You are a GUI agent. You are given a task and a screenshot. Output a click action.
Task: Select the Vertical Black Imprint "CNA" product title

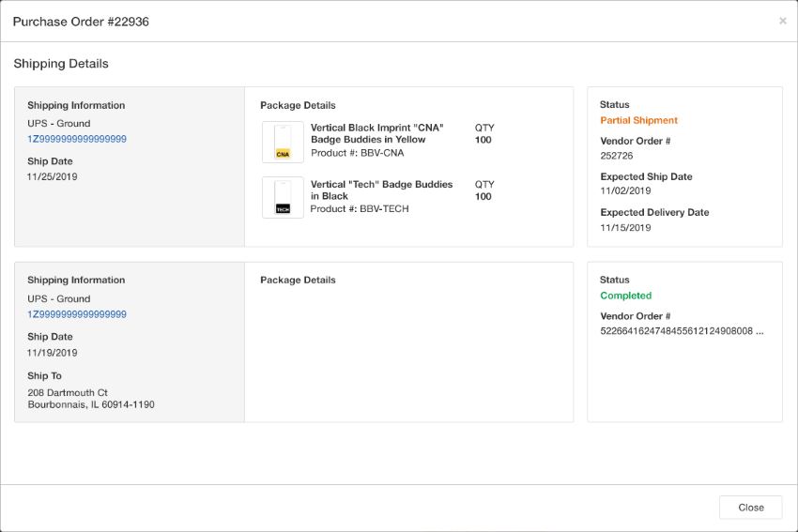[377, 133]
